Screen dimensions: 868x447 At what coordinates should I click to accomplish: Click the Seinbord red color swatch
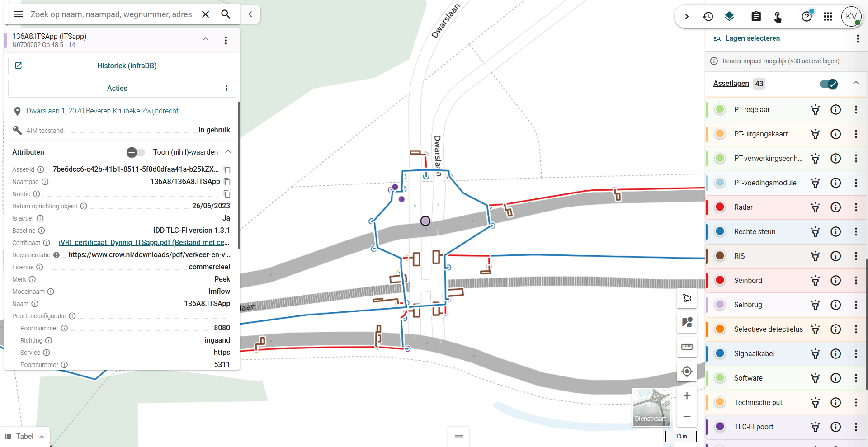tap(720, 281)
